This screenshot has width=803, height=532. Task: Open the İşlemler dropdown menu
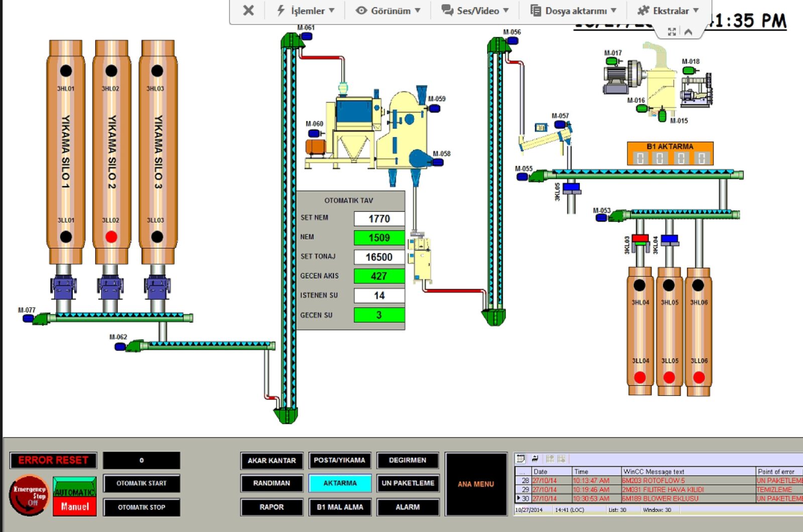pyautogui.click(x=306, y=11)
